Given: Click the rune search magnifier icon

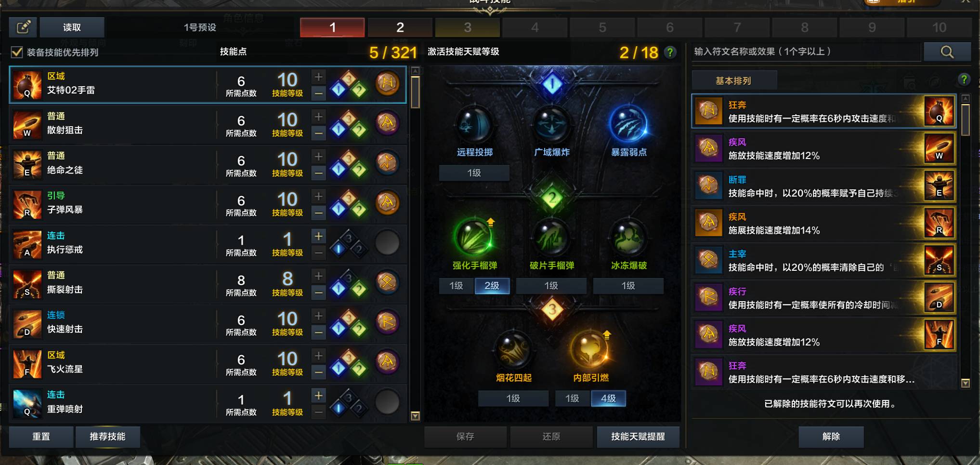Looking at the screenshot, I should [947, 52].
